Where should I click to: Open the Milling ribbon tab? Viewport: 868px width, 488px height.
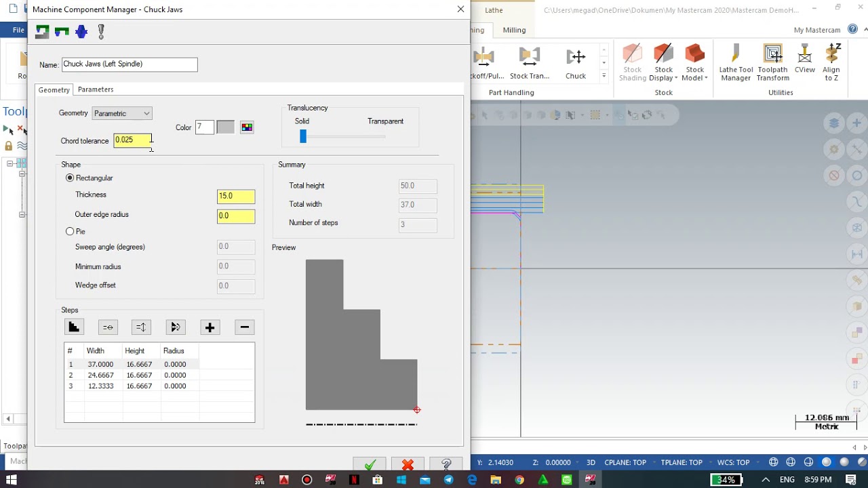click(x=514, y=30)
